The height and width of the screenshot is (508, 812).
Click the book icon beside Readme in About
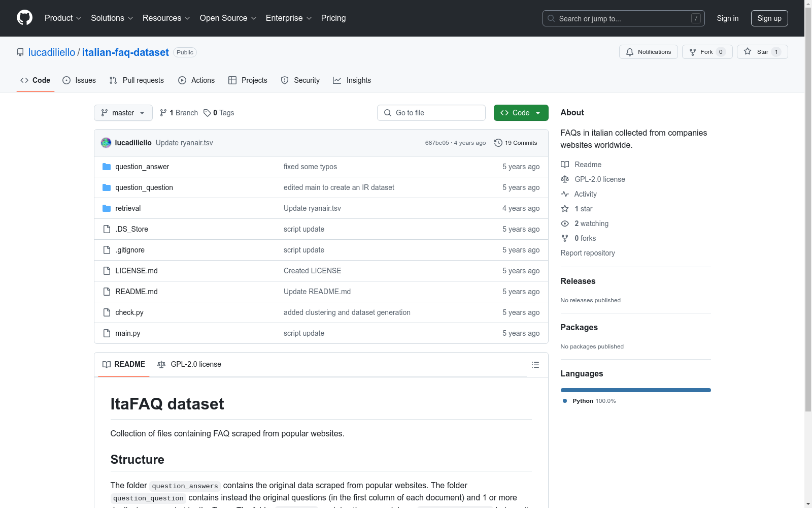(565, 165)
